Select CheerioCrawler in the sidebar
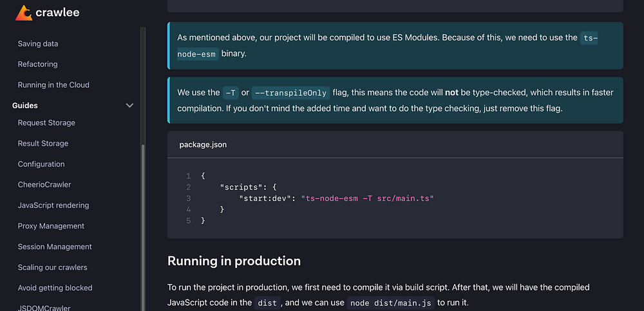This screenshot has height=311, width=644. coord(44,185)
